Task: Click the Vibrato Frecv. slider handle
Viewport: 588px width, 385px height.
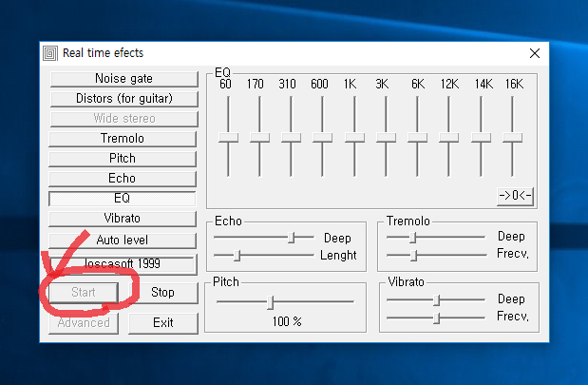Action: tap(437, 318)
